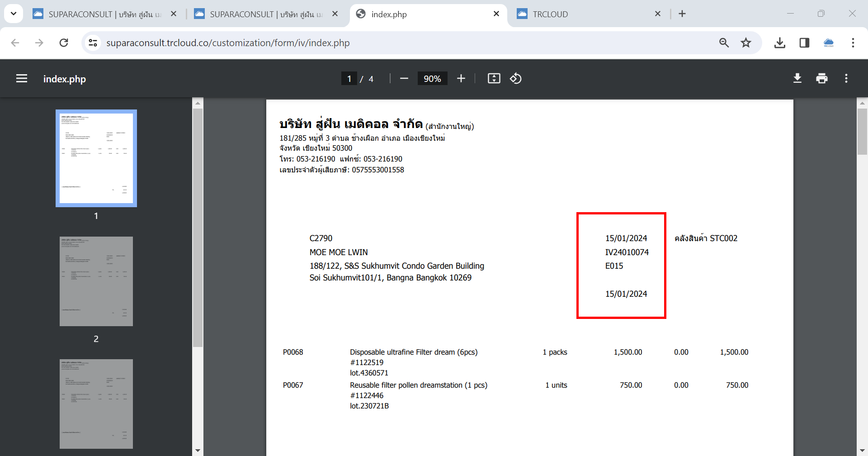Close the second SUPARACONSULT tab
Image resolution: width=868 pixels, height=456 pixels.
point(335,14)
